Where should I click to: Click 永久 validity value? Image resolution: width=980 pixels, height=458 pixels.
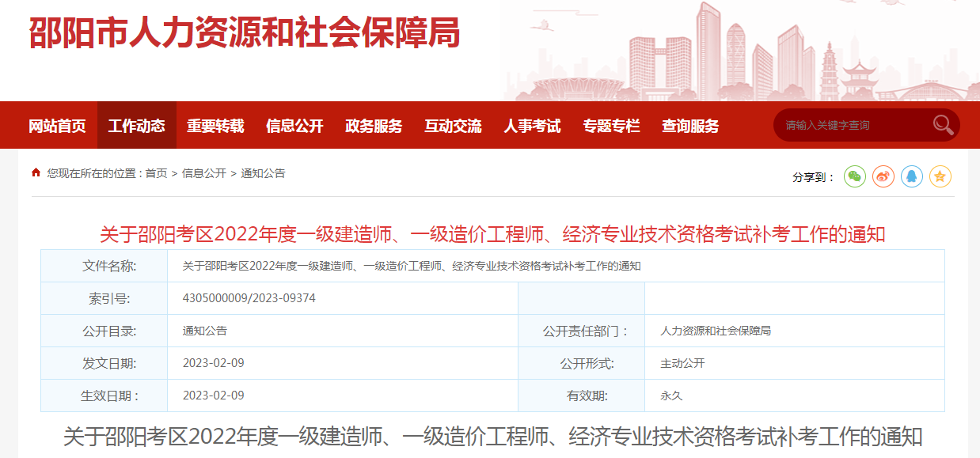click(671, 396)
